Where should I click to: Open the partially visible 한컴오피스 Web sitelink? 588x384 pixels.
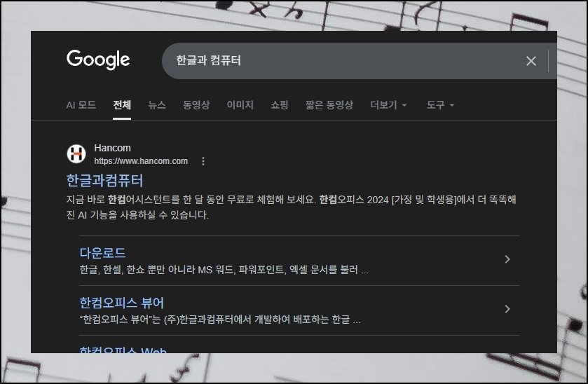click(x=123, y=350)
